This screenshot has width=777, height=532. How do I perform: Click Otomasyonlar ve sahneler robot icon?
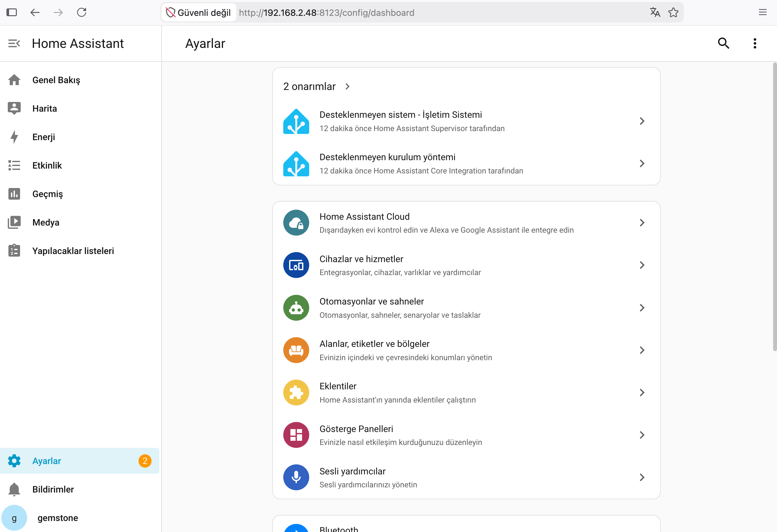pos(296,307)
